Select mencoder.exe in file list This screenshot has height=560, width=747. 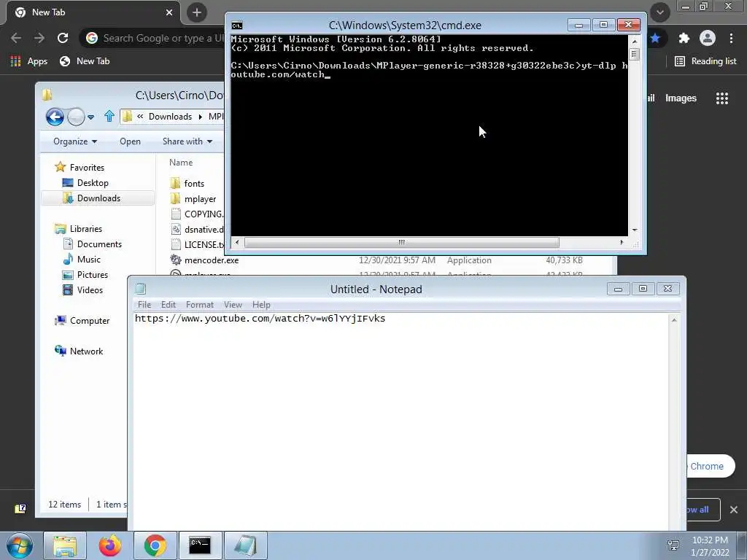[x=212, y=260]
